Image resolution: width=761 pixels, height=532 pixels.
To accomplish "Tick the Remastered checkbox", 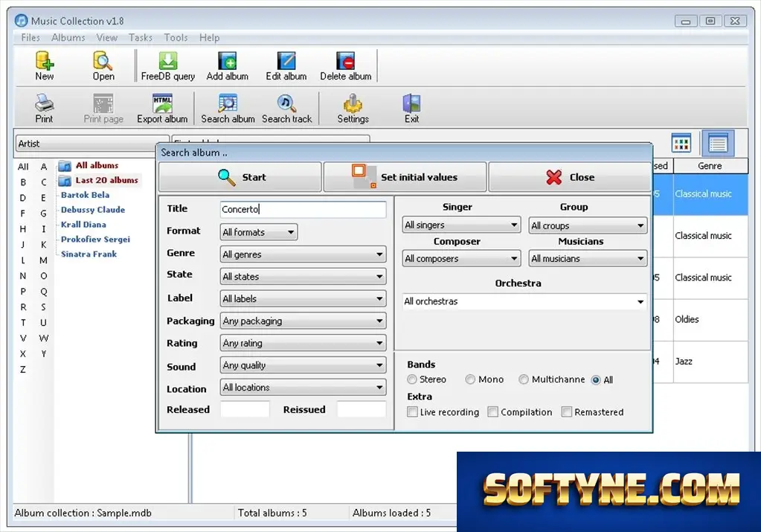I will tap(566, 411).
